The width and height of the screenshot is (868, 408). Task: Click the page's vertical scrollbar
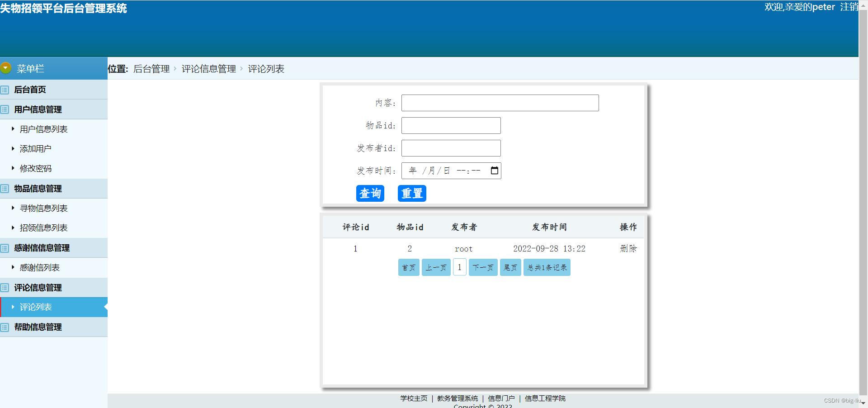pos(863,204)
